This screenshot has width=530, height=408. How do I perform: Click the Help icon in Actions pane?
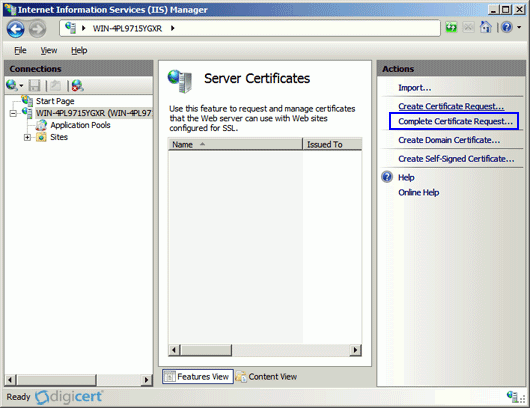tap(387, 177)
